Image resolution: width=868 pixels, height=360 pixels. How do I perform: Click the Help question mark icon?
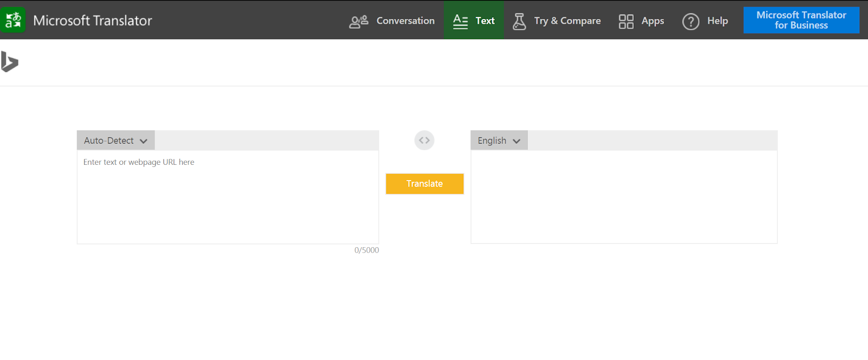(691, 21)
